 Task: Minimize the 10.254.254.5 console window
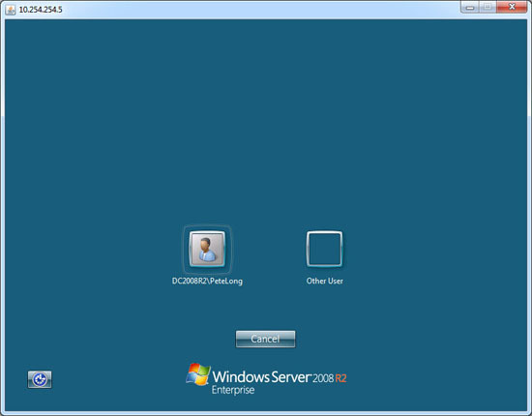coord(470,7)
